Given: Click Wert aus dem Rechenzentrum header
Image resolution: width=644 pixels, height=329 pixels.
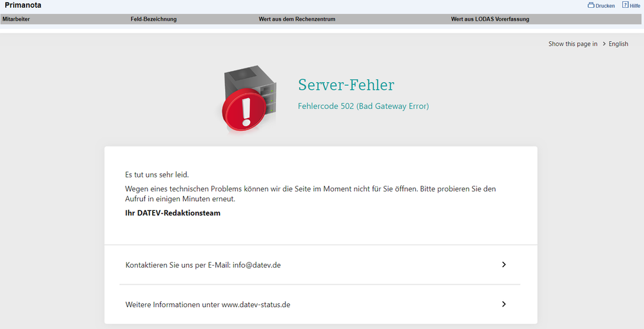Looking at the screenshot, I should (297, 19).
